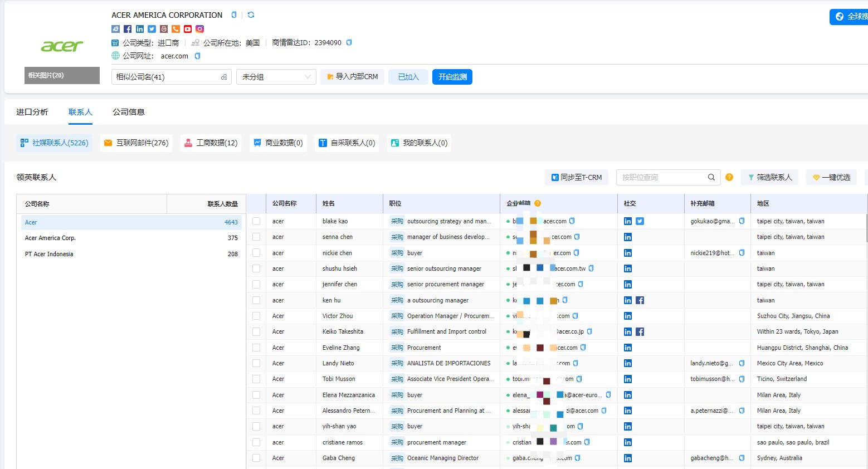Click the 一键优选 button

pos(831,177)
